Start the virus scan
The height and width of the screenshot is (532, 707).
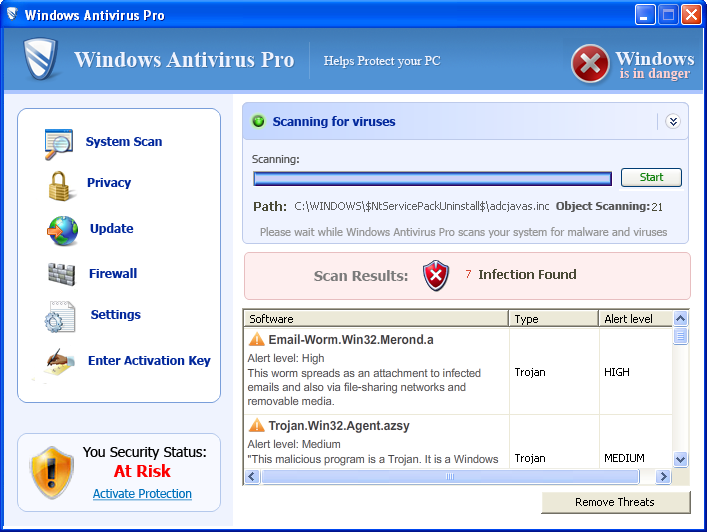651,177
